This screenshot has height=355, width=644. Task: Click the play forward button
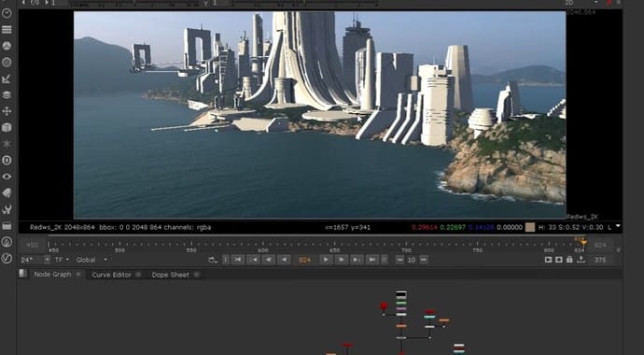[326, 260]
